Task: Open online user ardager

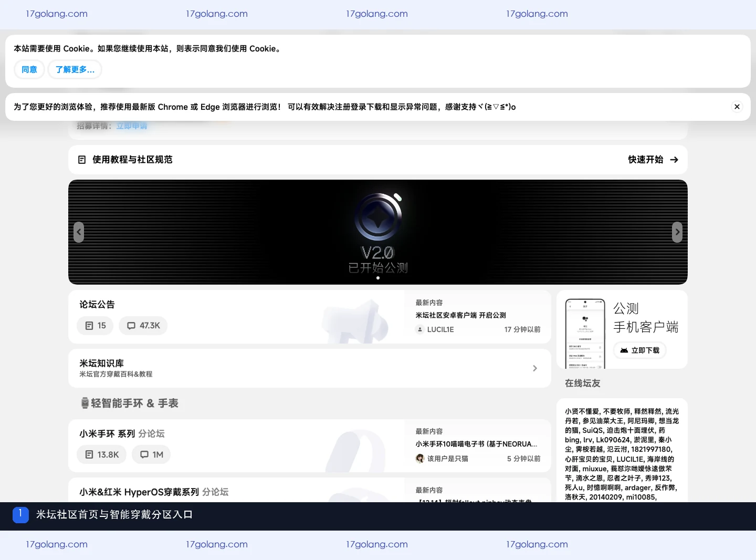Action: click(637, 488)
